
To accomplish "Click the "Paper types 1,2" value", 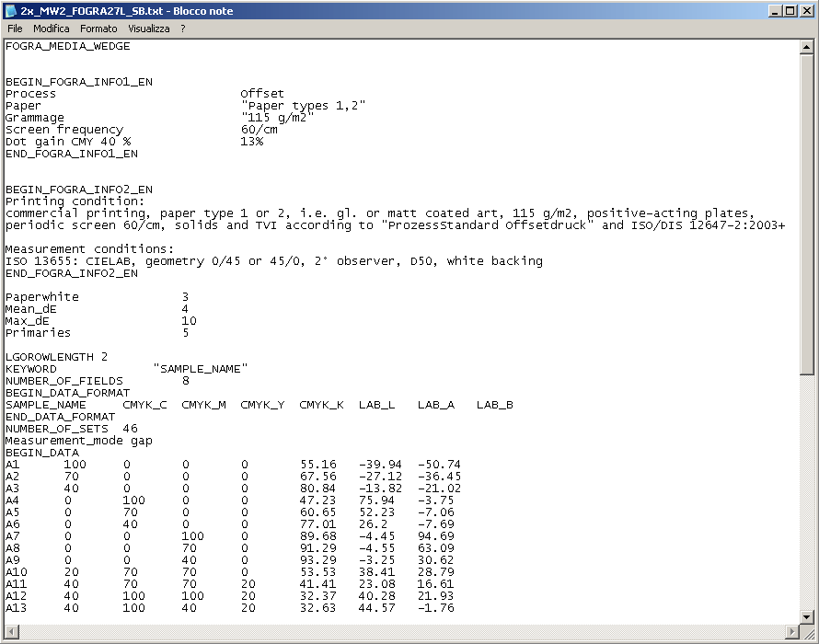I will (x=303, y=106).
